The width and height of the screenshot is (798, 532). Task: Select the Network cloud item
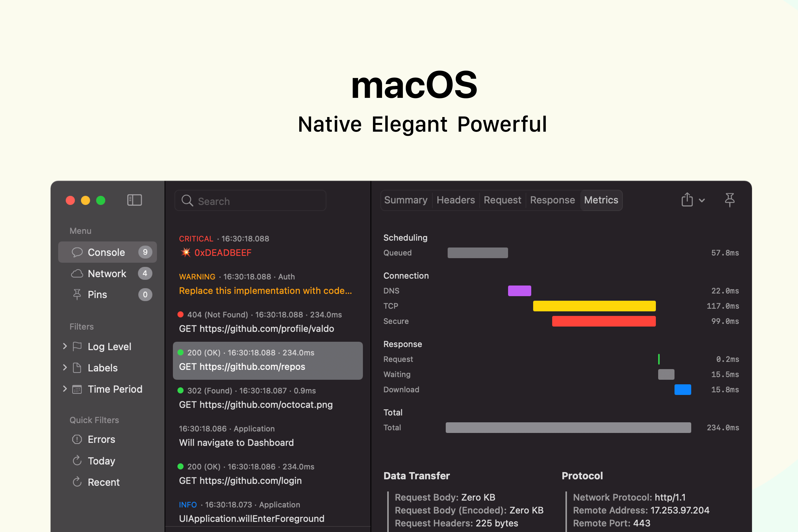(107, 273)
